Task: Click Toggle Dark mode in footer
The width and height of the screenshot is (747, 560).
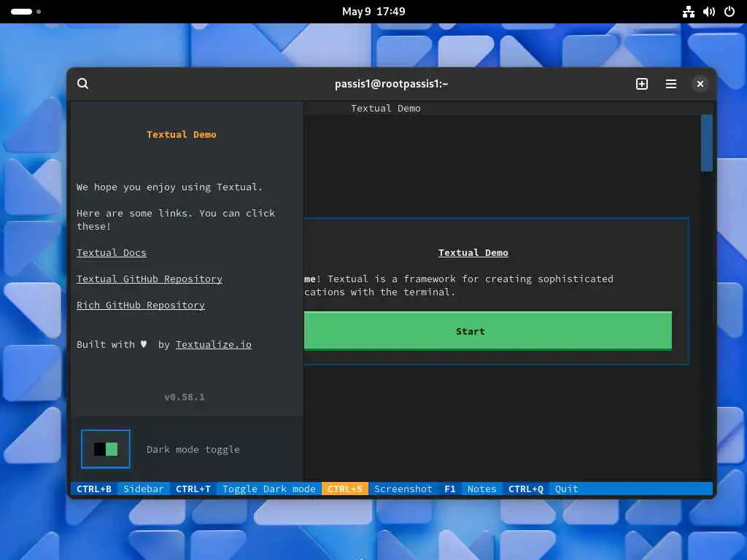Action: pos(268,489)
